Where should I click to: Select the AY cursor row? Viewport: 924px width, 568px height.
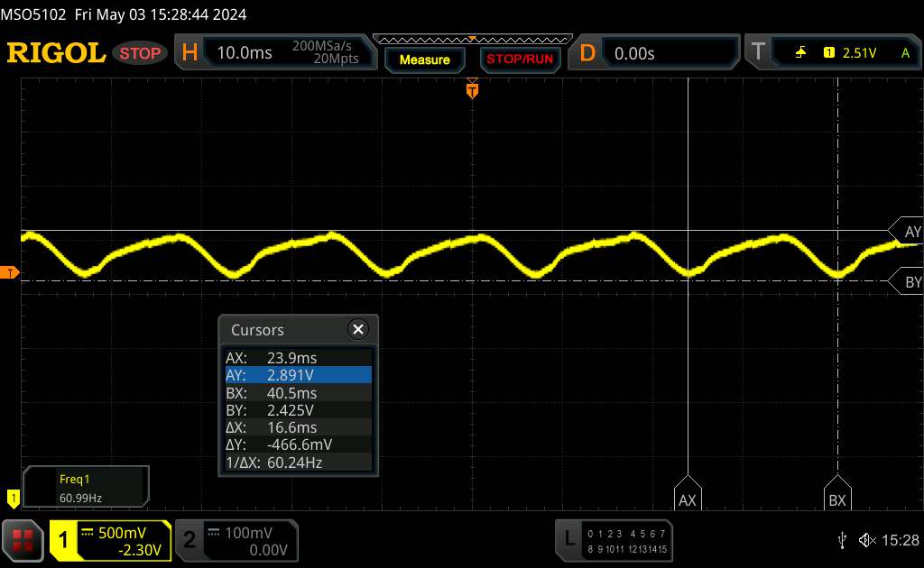298,375
